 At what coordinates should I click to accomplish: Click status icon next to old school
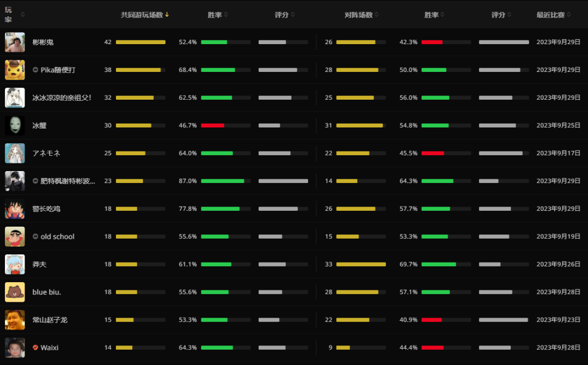35,236
